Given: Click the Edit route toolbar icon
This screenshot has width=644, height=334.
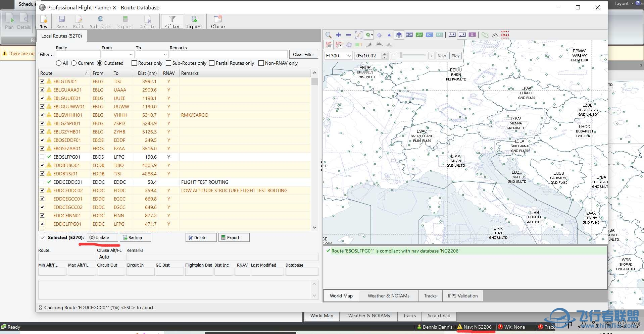Looking at the screenshot, I should coord(78,22).
